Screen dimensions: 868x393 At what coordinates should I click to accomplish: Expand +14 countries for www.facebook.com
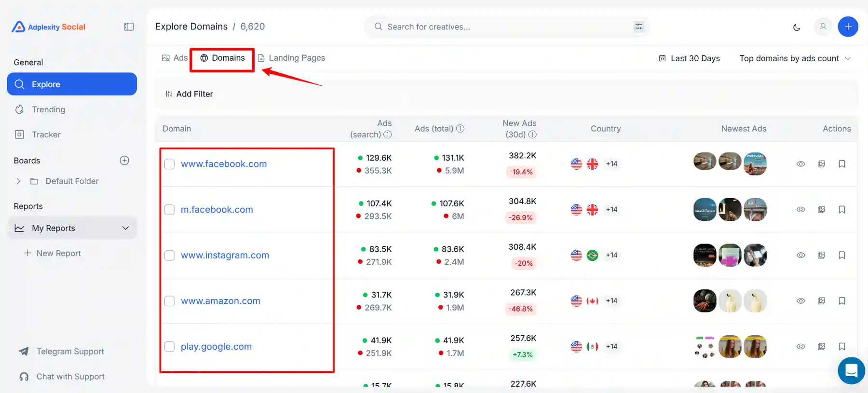click(x=611, y=164)
